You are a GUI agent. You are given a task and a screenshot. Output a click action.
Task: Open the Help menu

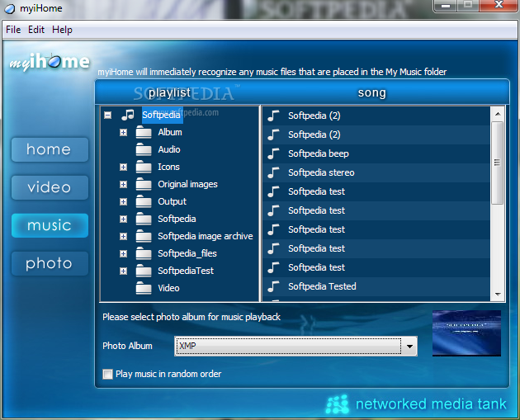(62, 30)
